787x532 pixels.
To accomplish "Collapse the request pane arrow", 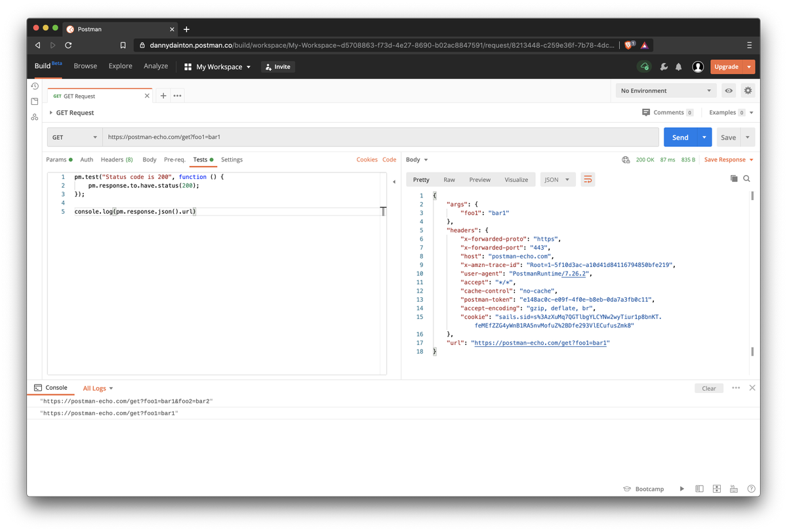I will pos(394,182).
